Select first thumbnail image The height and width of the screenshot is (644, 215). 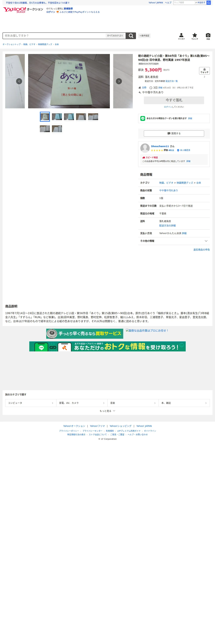tap(45, 117)
